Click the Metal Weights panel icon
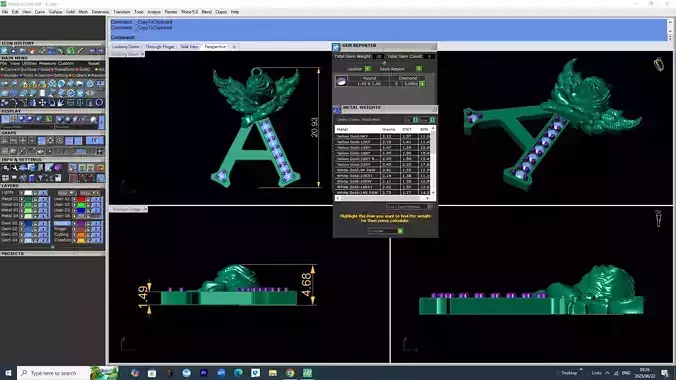The image size is (676, 380). 337,110
